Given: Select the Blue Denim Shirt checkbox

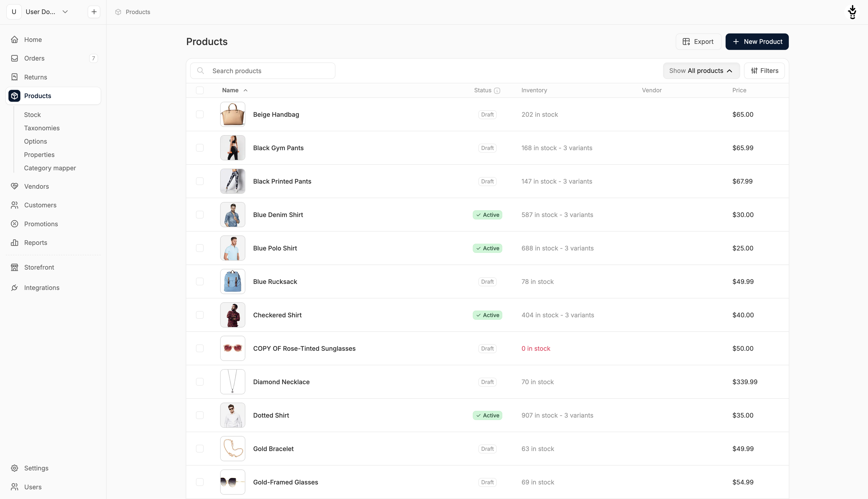Looking at the screenshot, I should (200, 215).
